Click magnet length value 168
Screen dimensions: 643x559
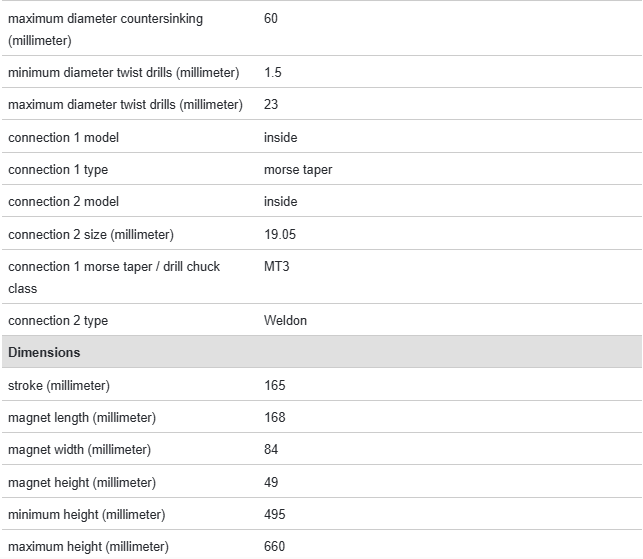[x=274, y=418]
